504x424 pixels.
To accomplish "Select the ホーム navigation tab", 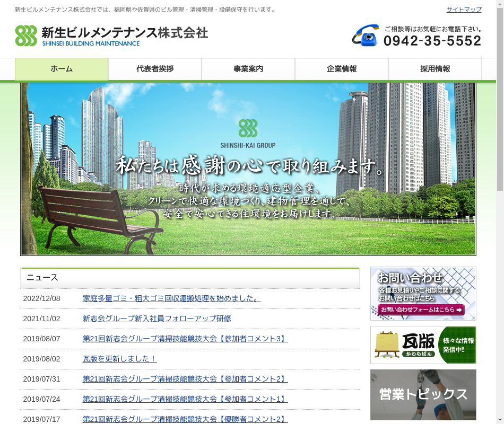I will click(x=62, y=69).
